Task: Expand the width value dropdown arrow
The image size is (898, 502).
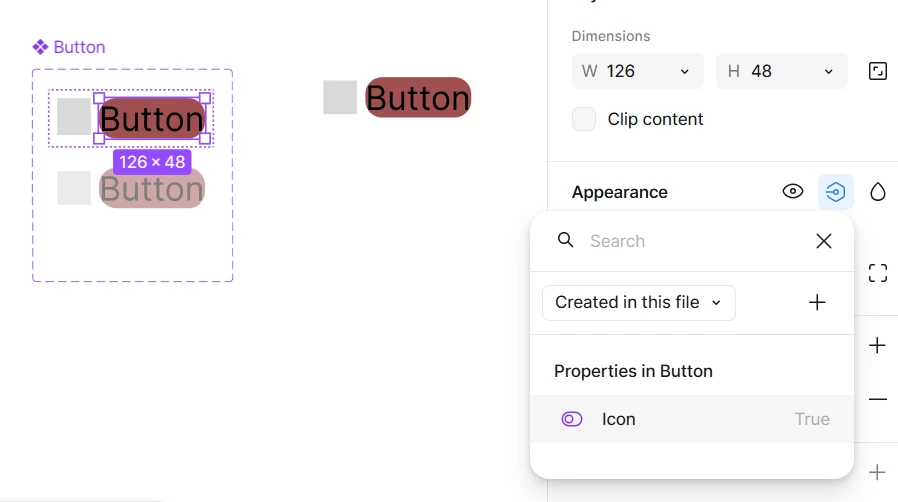Action: [x=684, y=72]
